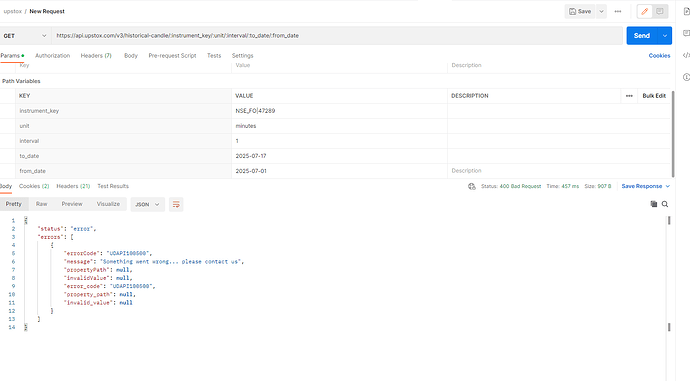
Task: Open the Save Response dropdown
Action: 646,186
